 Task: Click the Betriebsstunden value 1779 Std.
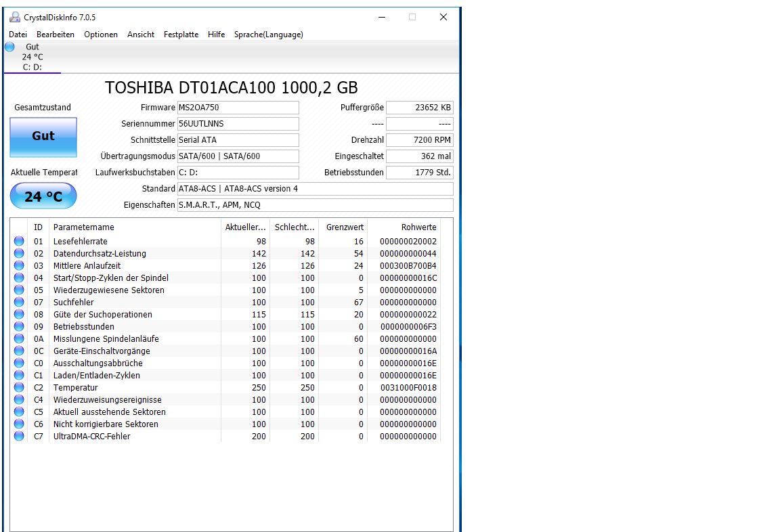[x=420, y=173]
